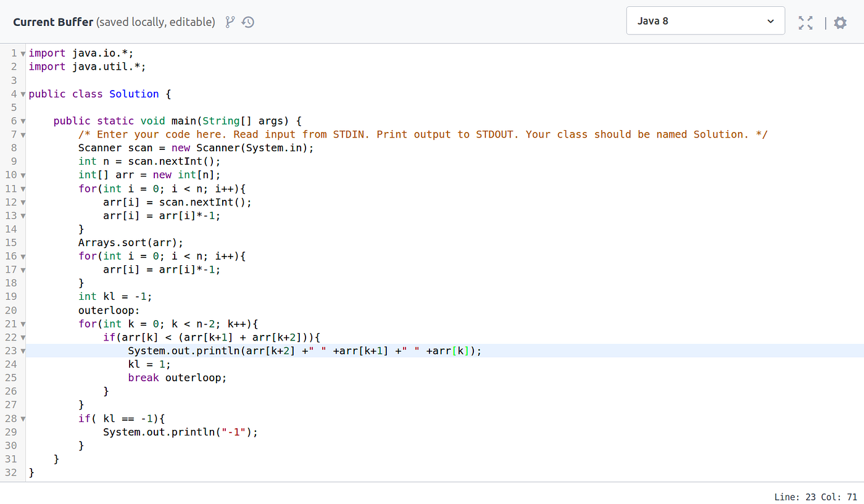
Task: Collapse the main method fold on line 6
Action: pos(22,121)
